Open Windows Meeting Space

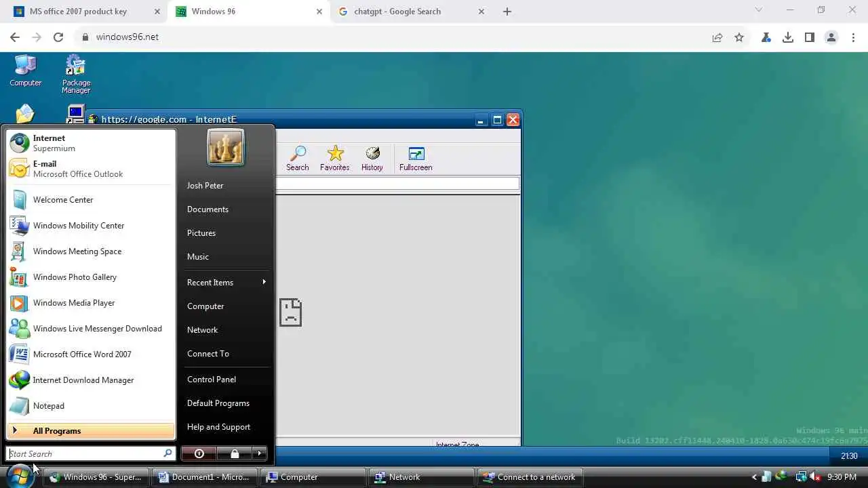(91, 251)
